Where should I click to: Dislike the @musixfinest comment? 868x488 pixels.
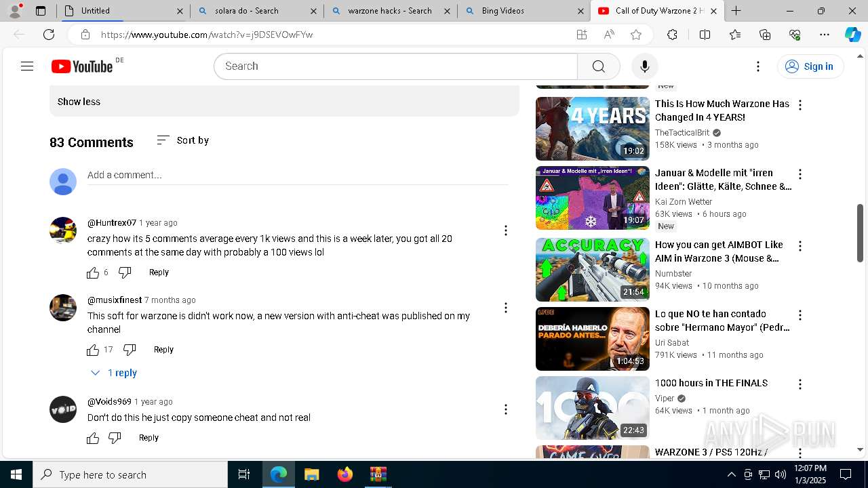point(130,350)
